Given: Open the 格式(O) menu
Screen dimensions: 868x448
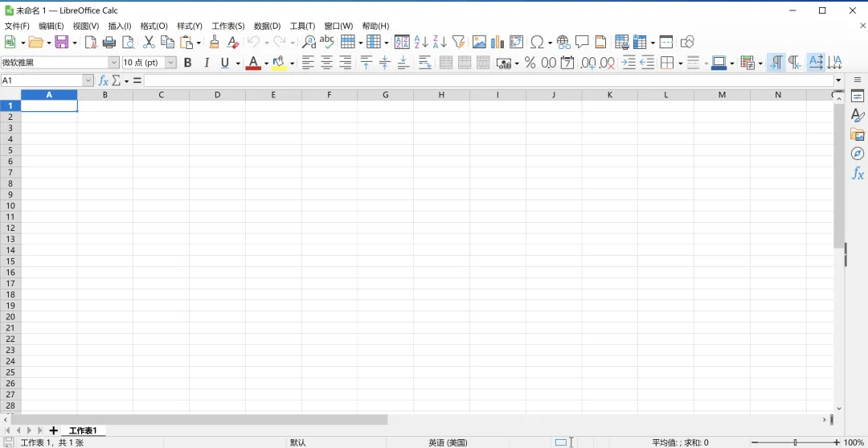Looking at the screenshot, I should click(x=154, y=26).
